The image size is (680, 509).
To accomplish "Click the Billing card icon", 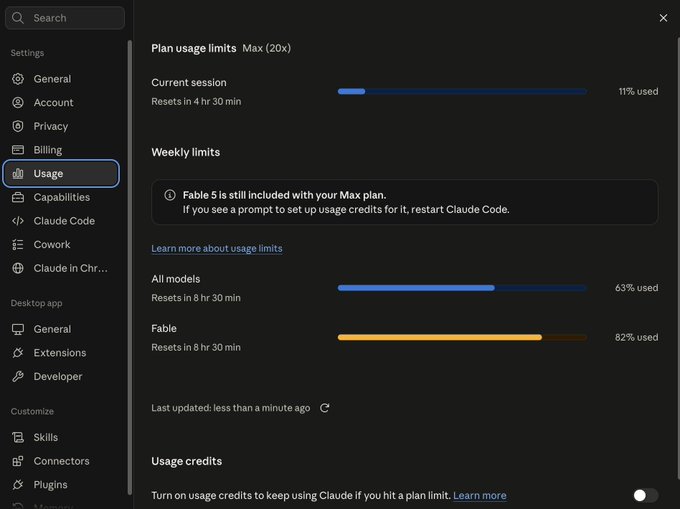I will click(x=18, y=150).
